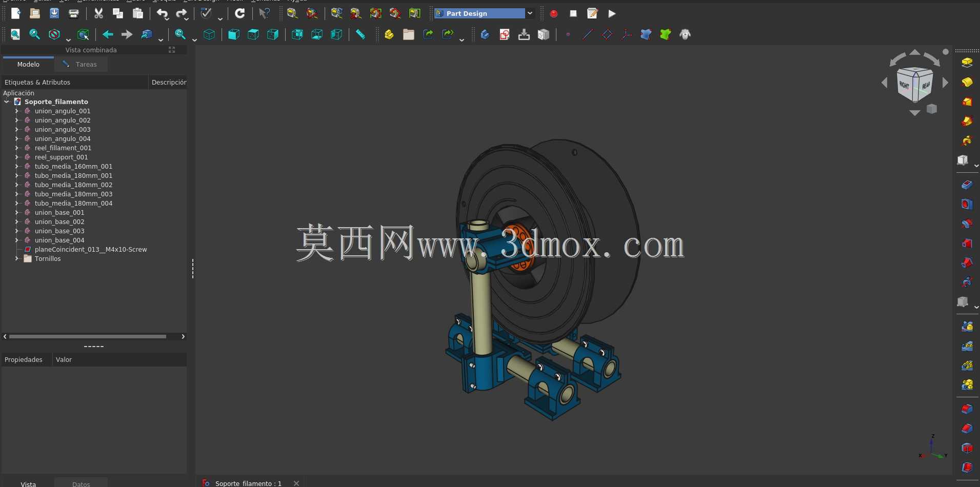Screen dimensions: 980x487
Task: Switch to the Modelo tab
Action: point(28,64)
